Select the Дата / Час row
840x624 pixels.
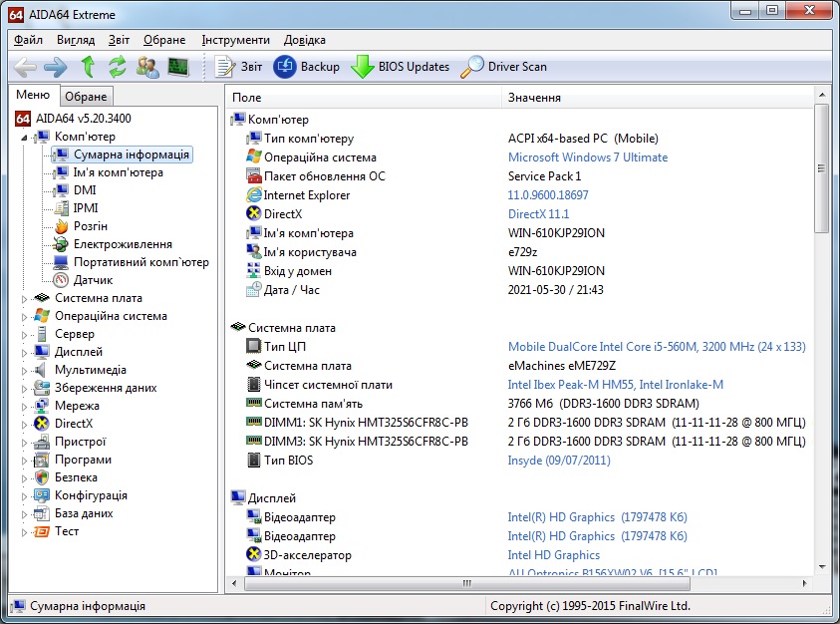point(519,290)
